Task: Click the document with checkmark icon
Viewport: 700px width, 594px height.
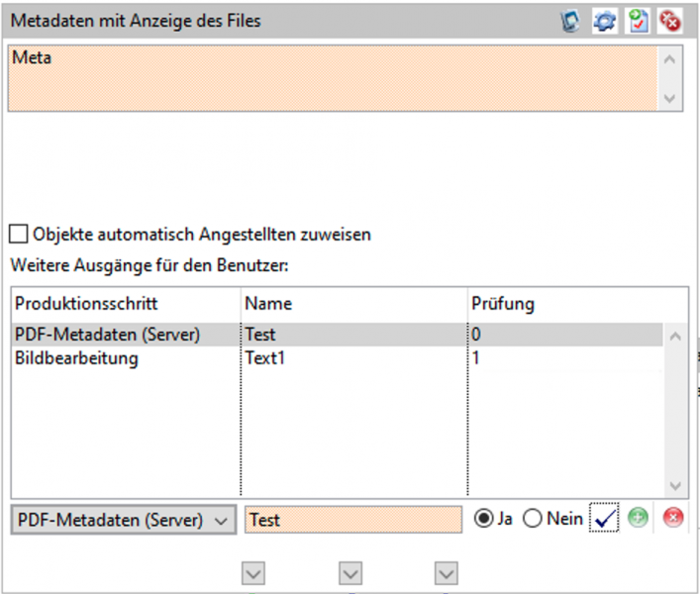Action: click(x=638, y=21)
